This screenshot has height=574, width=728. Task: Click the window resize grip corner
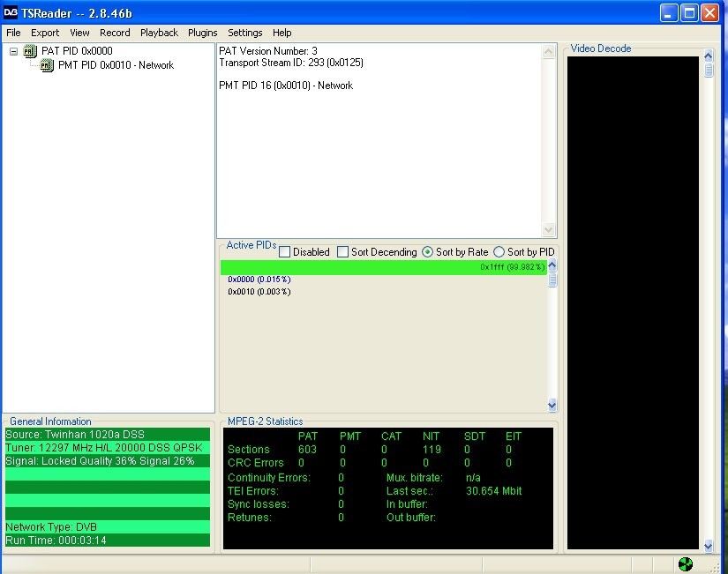[x=716, y=568]
